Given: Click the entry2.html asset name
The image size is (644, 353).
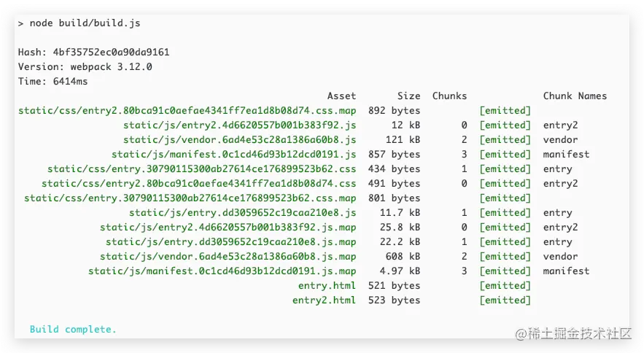Looking at the screenshot, I should (x=324, y=300).
